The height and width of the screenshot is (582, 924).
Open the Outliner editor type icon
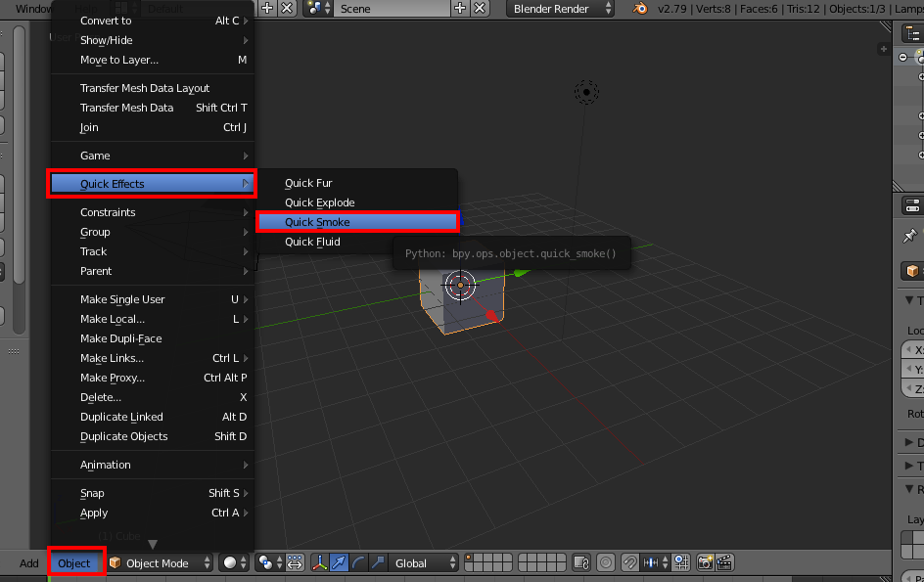[x=912, y=33]
